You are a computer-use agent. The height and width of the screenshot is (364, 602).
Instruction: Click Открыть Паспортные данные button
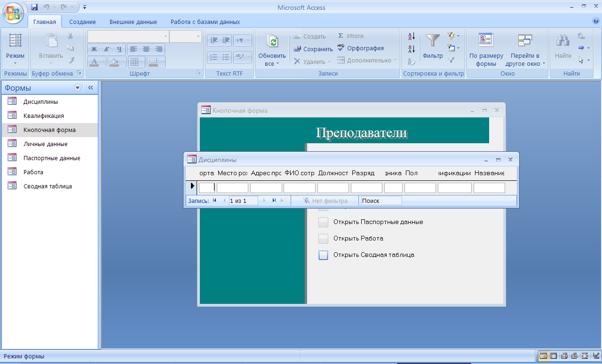point(323,222)
